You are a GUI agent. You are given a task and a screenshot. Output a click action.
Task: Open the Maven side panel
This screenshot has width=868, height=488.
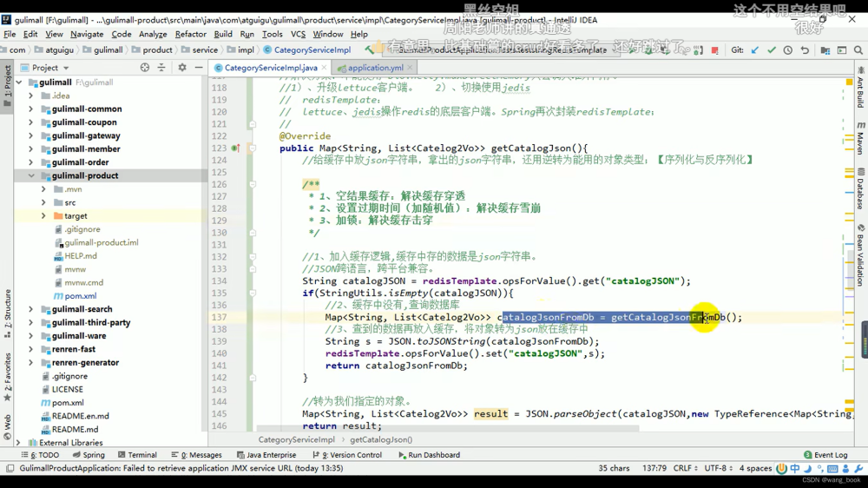tap(860, 138)
